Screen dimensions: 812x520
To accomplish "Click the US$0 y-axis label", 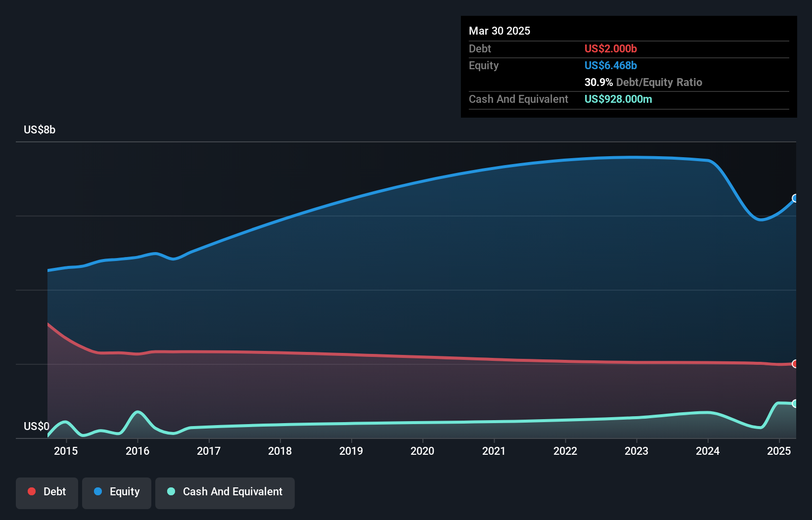I will [37, 426].
